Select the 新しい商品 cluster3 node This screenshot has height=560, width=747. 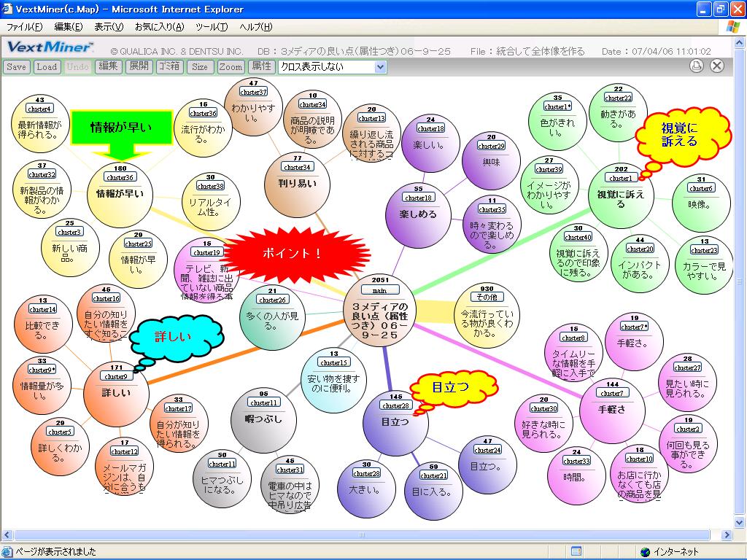point(70,247)
